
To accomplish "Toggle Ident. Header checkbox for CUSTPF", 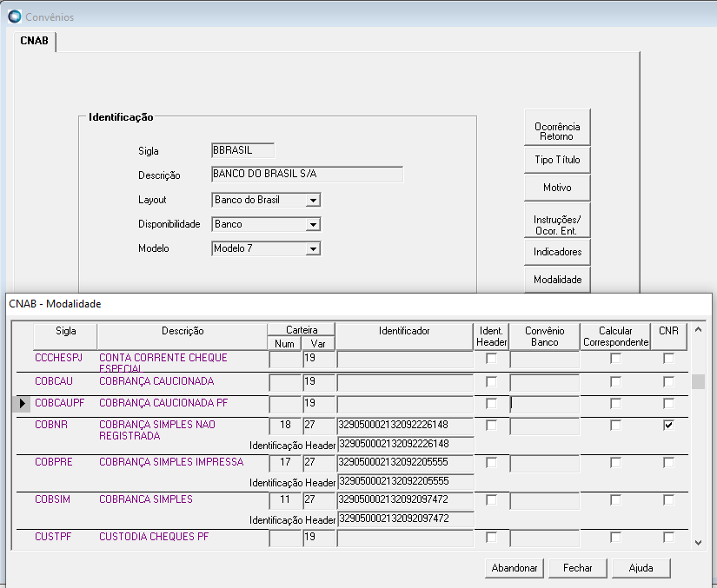I will 491,538.
